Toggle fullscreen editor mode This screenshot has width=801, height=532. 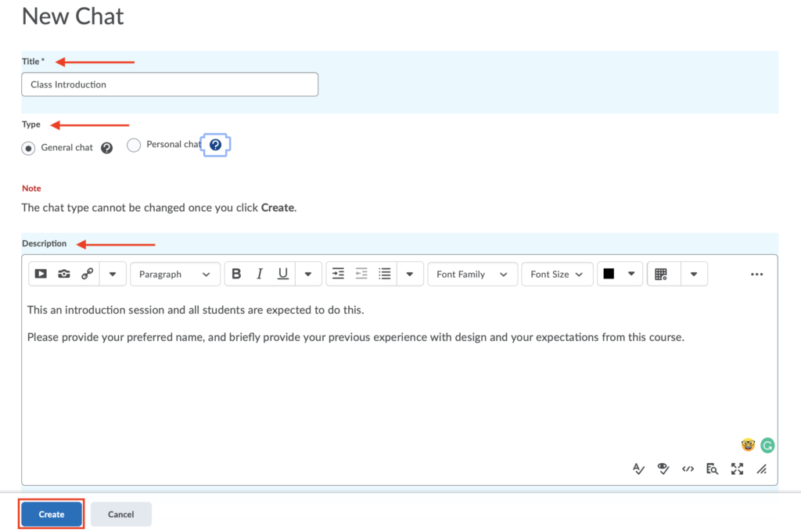point(737,469)
